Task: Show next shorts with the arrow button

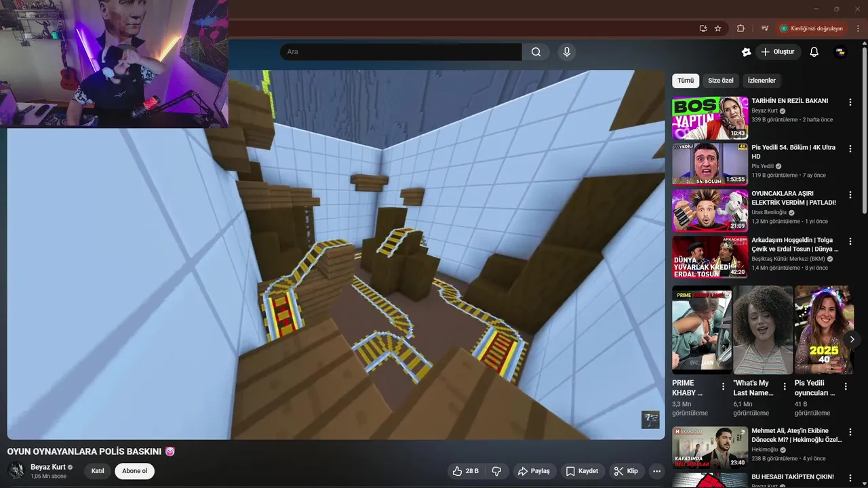Action: pos(852,339)
